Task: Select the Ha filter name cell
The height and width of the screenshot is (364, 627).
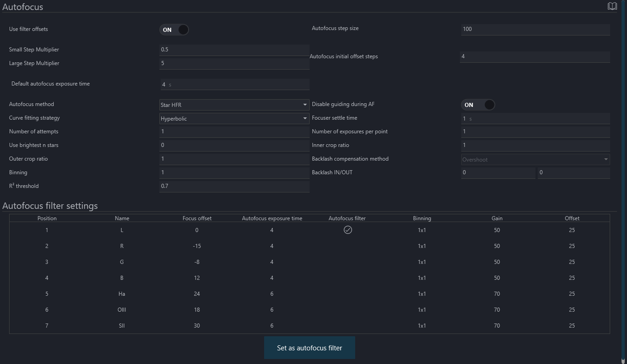Action: pyautogui.click(x=122, y=294)
